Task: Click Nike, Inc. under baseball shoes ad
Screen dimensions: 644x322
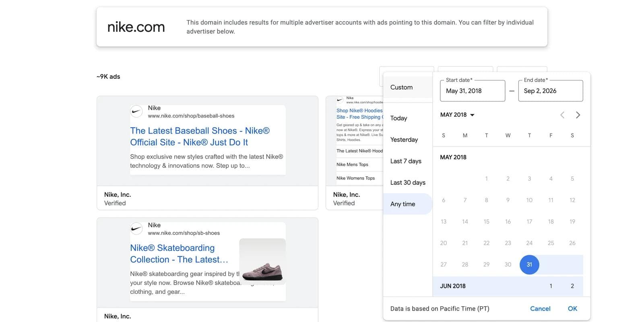Action: 118,195
